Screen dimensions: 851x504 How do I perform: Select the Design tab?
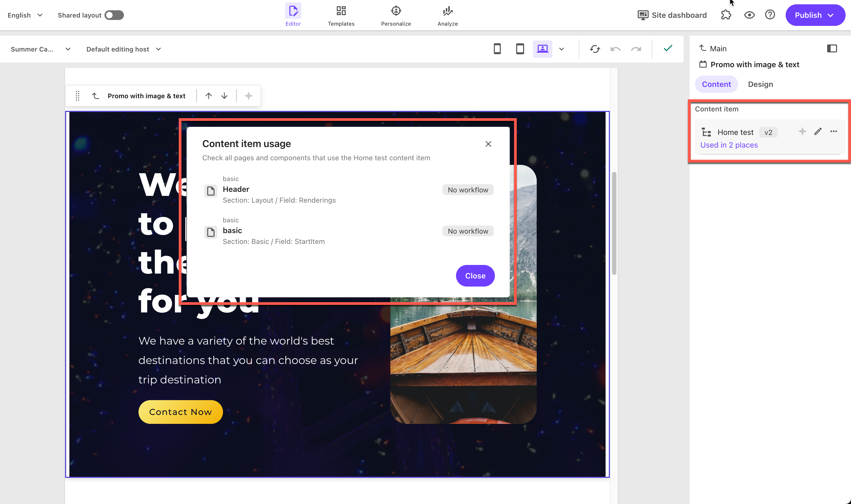pos(760,84)
